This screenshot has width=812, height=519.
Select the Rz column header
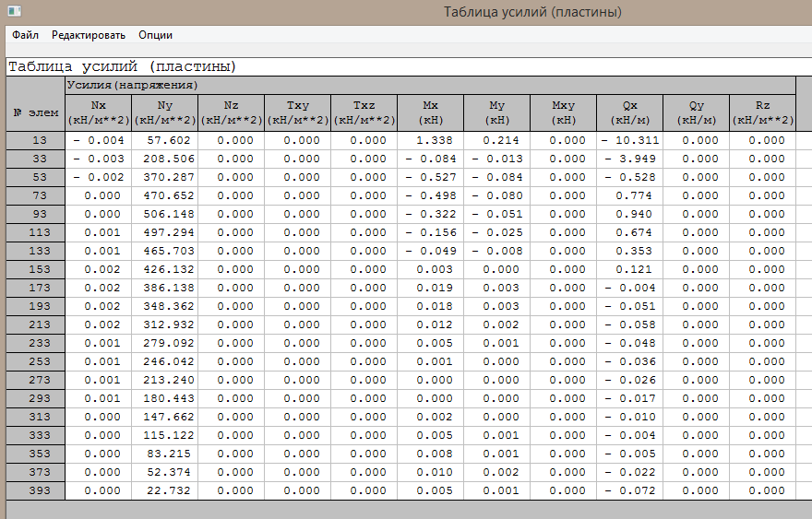[762, 112]
